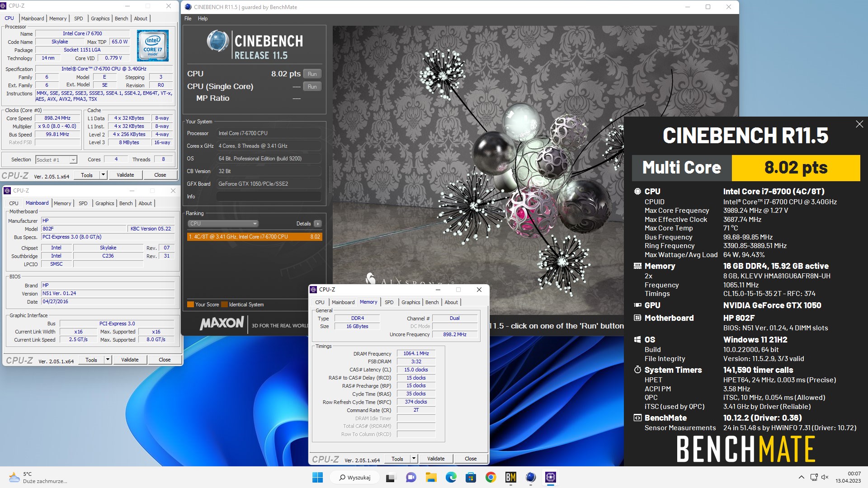Click System Timers clock icon in BenchMate
Screen dimensions: 868x488
click(637, 370)
